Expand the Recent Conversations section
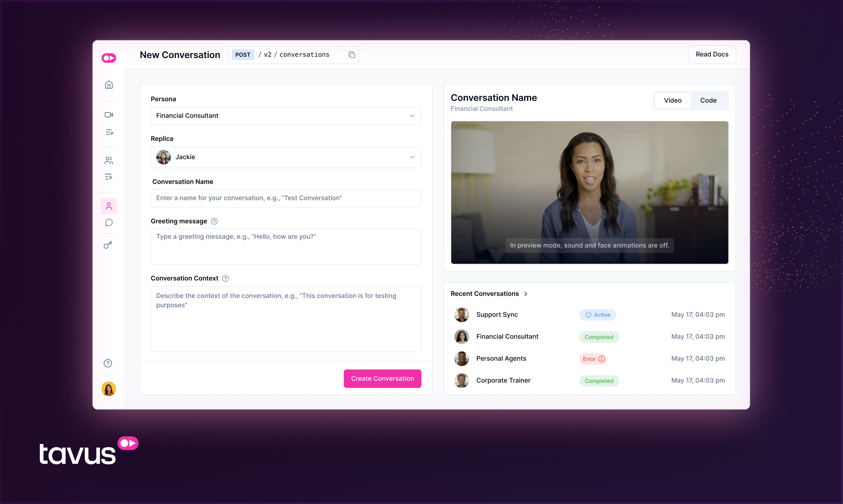The image size is (843, 504). 527,293
